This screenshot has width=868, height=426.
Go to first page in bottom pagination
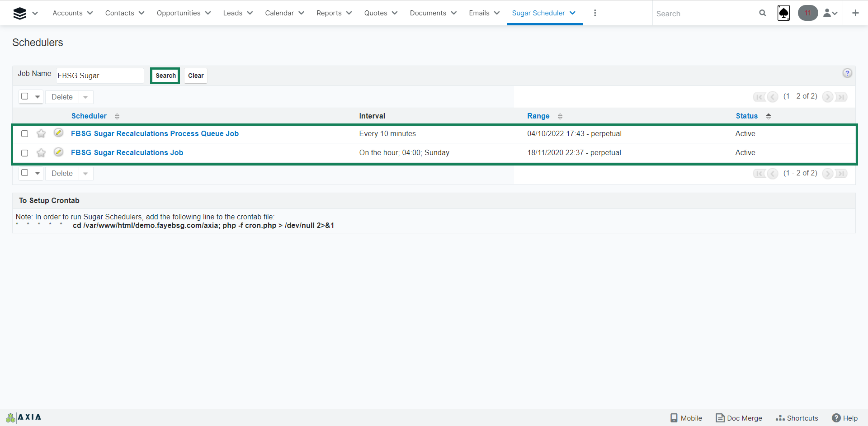tap(759, 174)
